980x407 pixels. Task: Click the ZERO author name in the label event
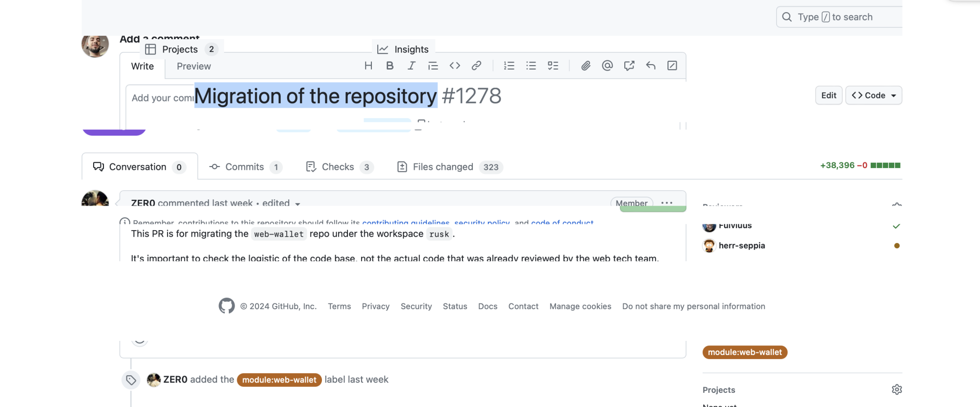[x=175, y=380]
